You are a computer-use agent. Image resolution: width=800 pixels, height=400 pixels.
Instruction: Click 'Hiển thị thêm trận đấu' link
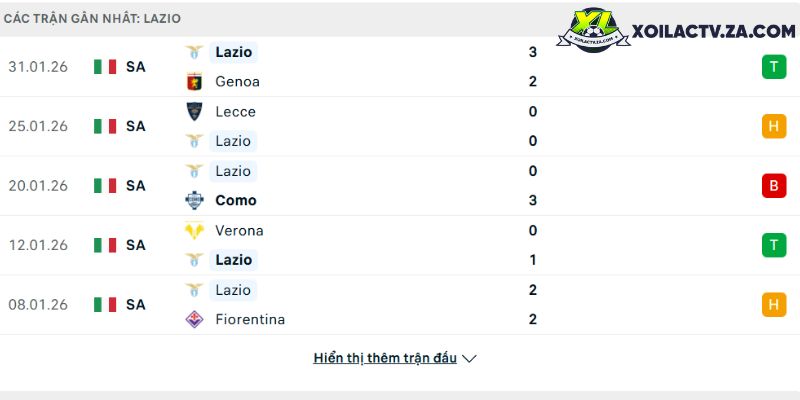[x=385, y=358]
